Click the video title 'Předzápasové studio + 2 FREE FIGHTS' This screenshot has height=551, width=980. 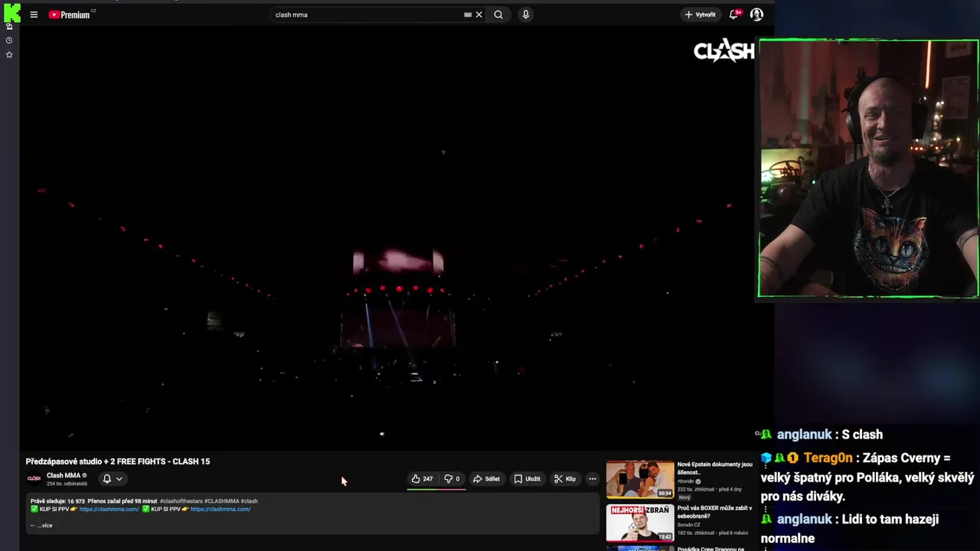point(118,461)
